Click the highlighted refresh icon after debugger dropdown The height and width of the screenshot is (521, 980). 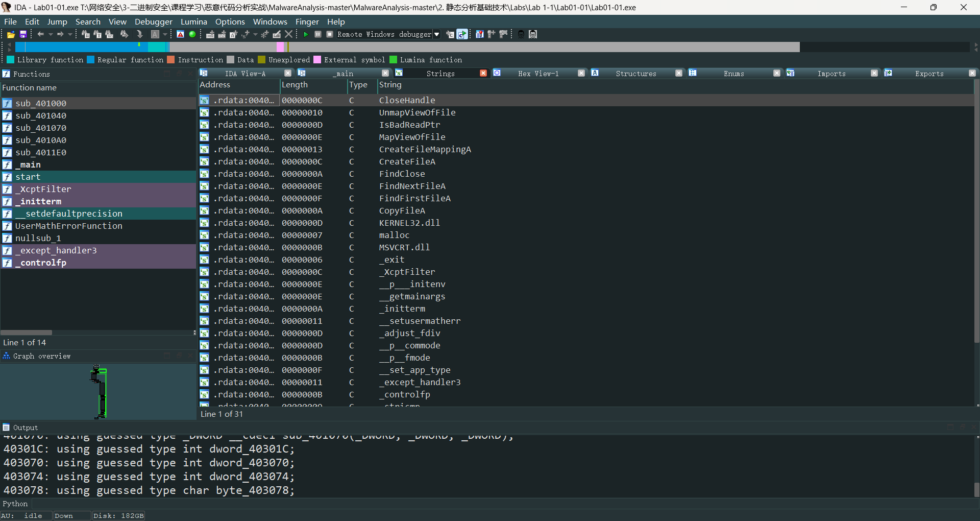tap(462, 34)
